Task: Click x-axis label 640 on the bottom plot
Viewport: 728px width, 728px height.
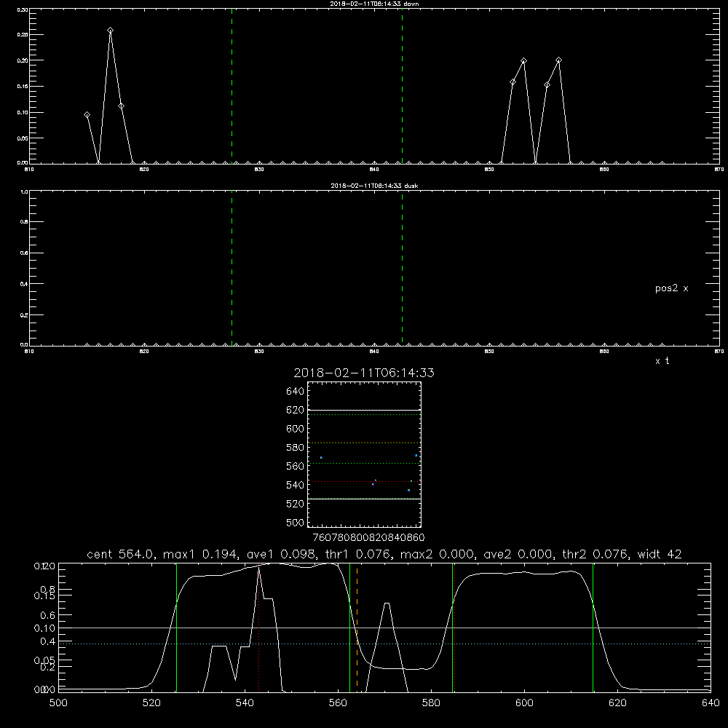Action: 711,703
